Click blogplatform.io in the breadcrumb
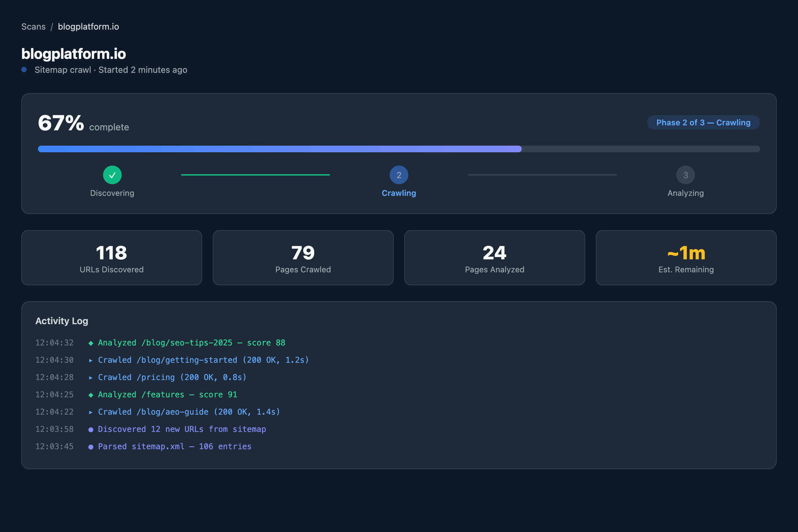798x532 pixels. tap(88, 27)
